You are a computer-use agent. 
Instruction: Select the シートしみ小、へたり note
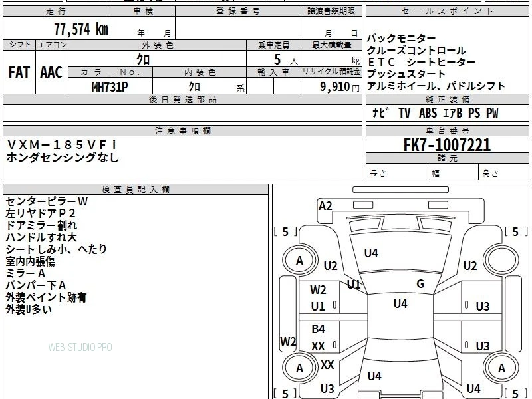click(x=57, y=249)
